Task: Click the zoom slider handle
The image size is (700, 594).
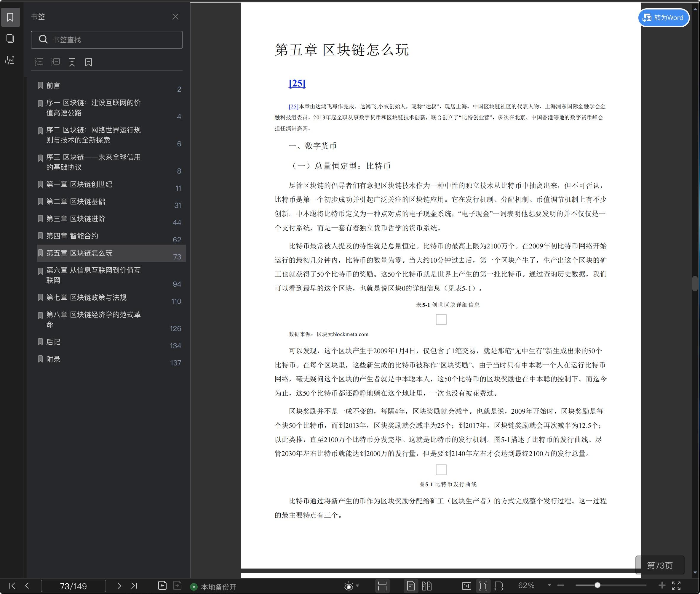Action: point(597,586)
